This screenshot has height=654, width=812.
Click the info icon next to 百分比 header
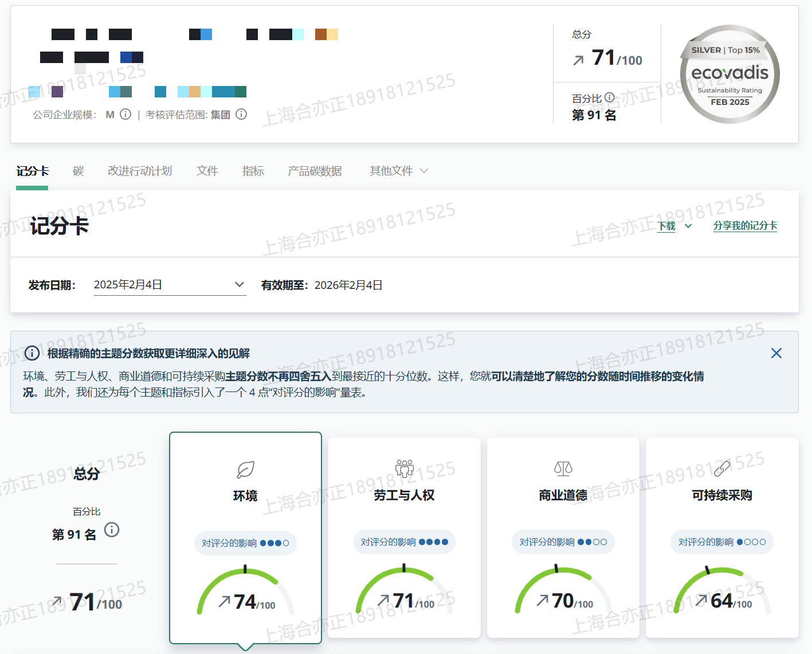[610, 98]
